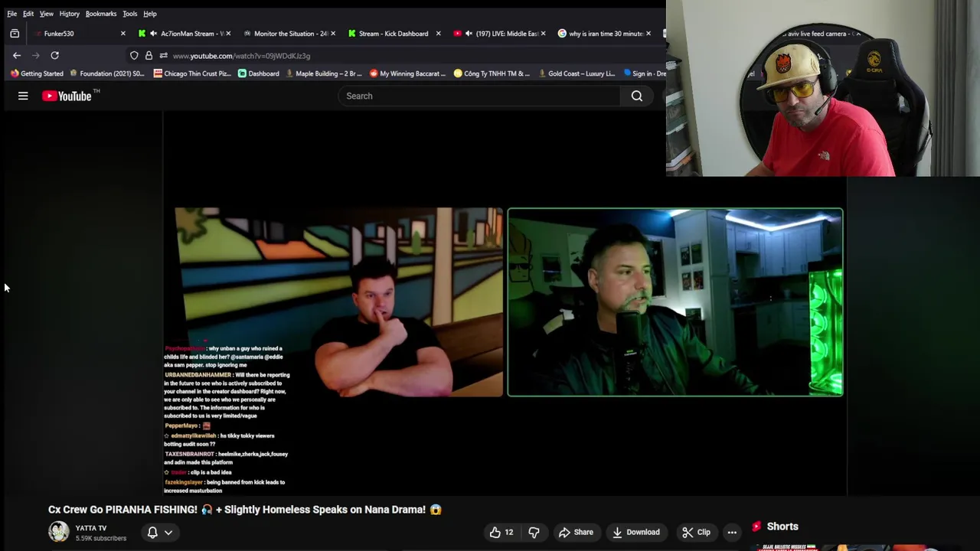Open the Sign in bookmark
980x551 pixels.
coord(645,73)
